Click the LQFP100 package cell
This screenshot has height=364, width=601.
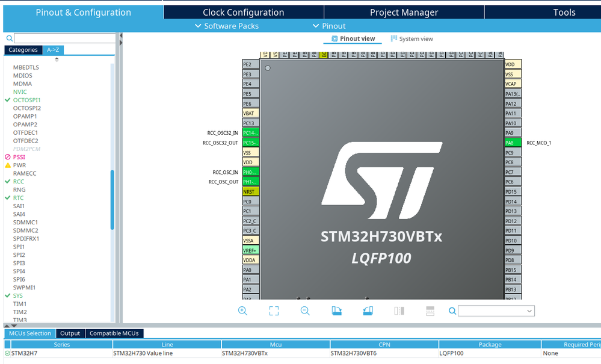coord(490,353)
